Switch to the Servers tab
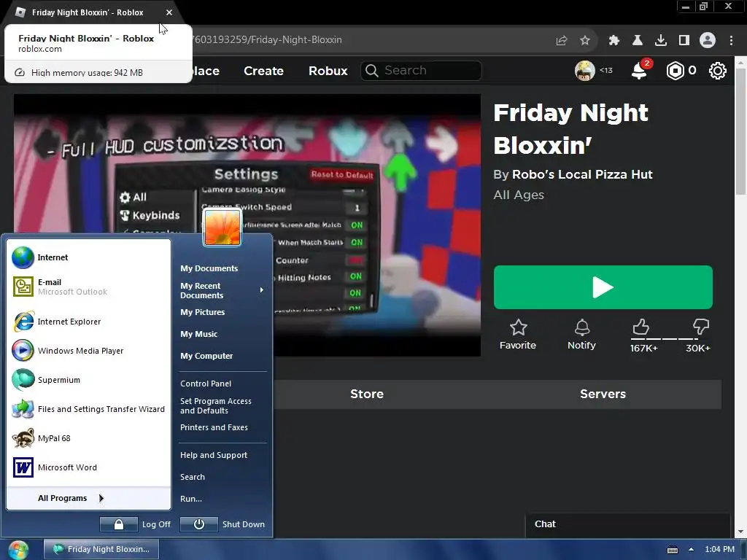 603,394
